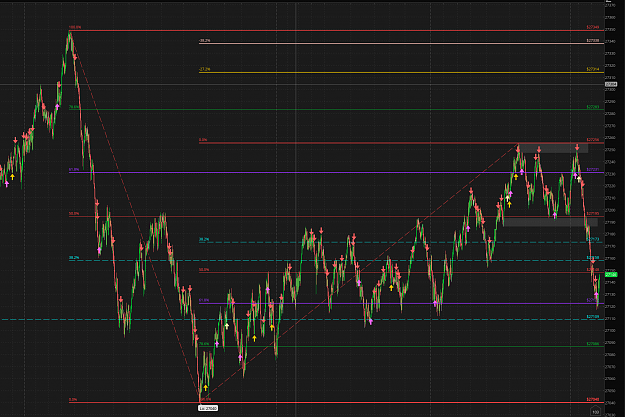Select the upper gray rectangle zone near the highs
The height and width of the screenshot is (417, 625).
(x=553, y=148)
